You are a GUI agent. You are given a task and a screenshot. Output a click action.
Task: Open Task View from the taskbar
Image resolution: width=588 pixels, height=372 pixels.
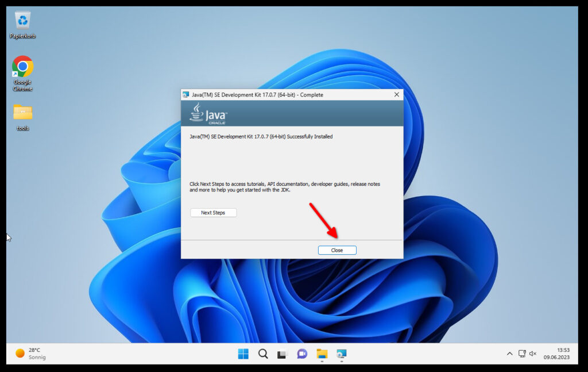click(283, 354)
